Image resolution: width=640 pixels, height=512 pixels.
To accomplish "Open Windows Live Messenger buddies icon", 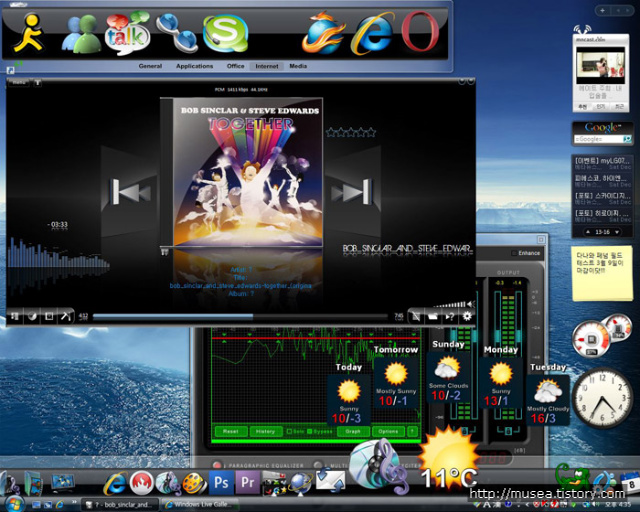I will [x=82, y=35].
